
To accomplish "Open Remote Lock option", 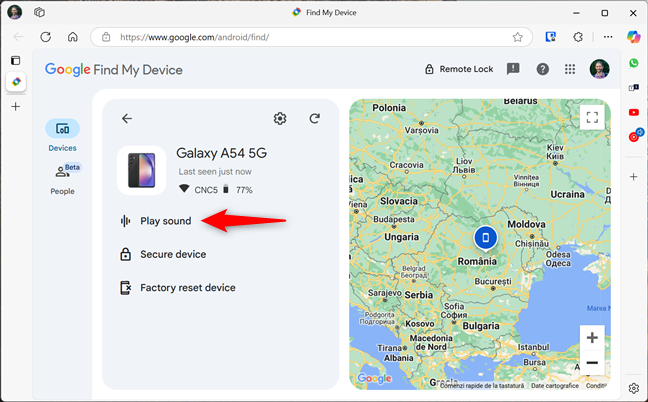I will tap(459, 69).
